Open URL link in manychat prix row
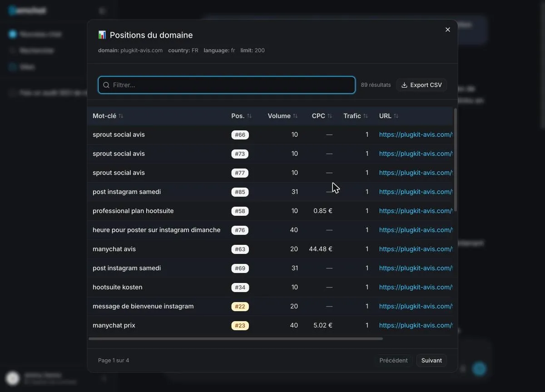Image resolution: width=545 pixels, height=392 pixels. [416, 325]
